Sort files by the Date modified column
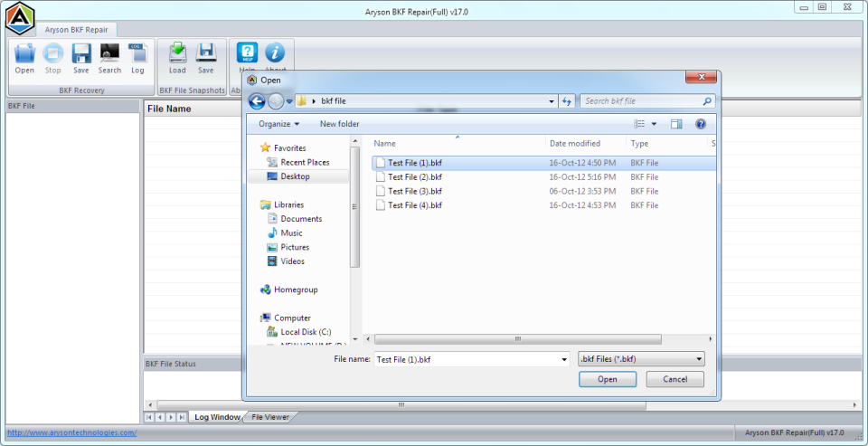This screenshot has height=446, width=868. (586, 144)
